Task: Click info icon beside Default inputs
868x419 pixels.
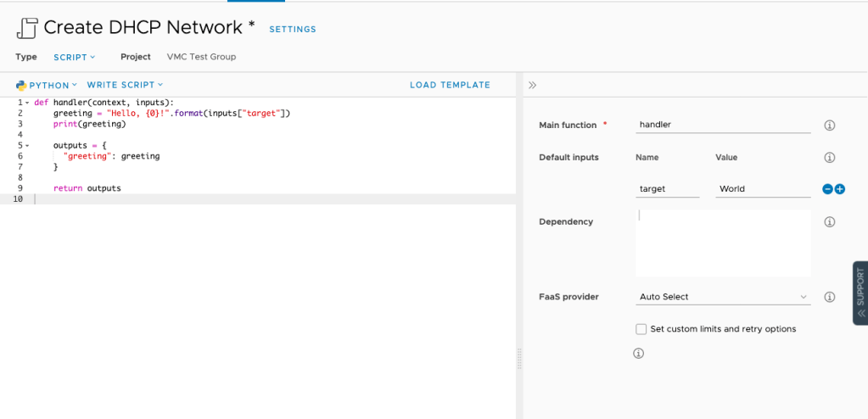Action: 829,158
